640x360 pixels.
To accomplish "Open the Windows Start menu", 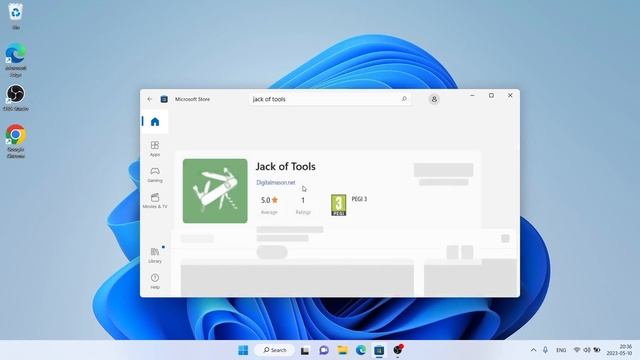I will point(243,350).
